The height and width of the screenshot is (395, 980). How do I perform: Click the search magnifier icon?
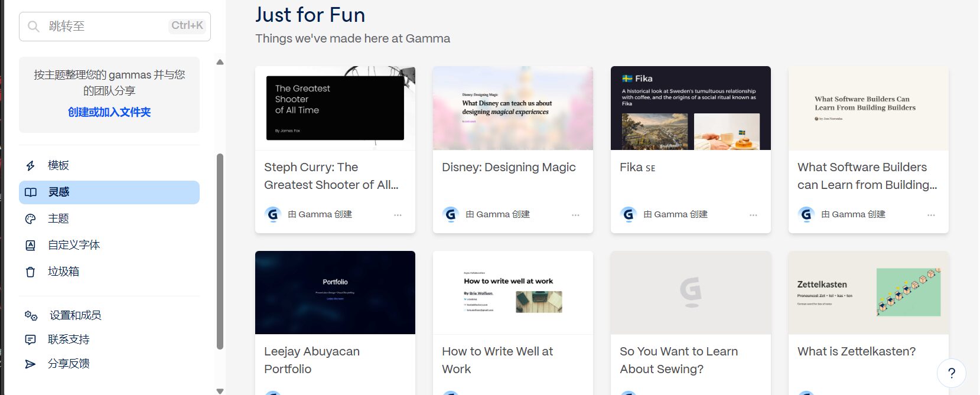[x=34, y=27]
